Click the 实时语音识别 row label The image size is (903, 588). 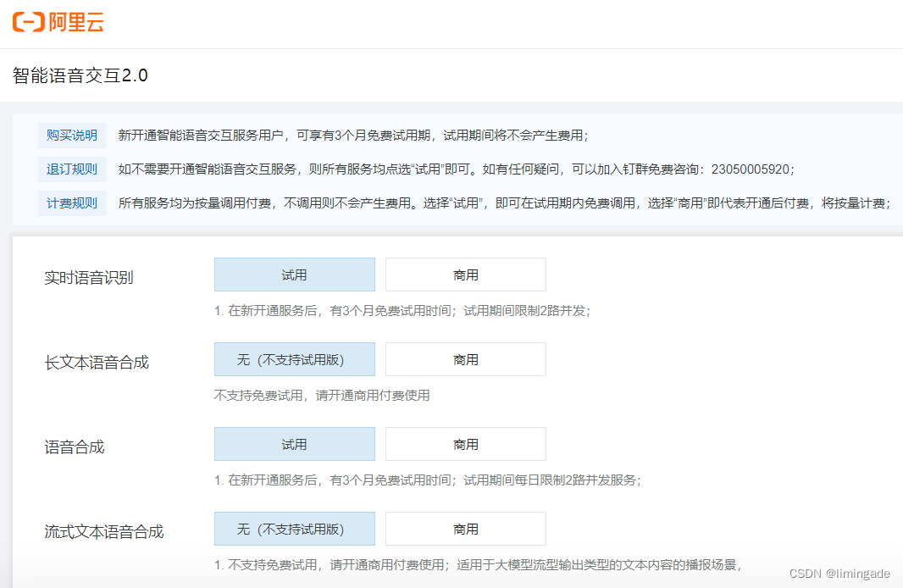coord(89,278)
